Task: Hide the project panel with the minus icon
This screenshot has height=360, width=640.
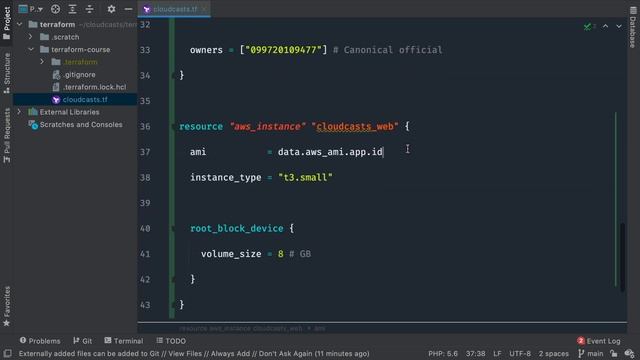Action: [x=128, y=9]
